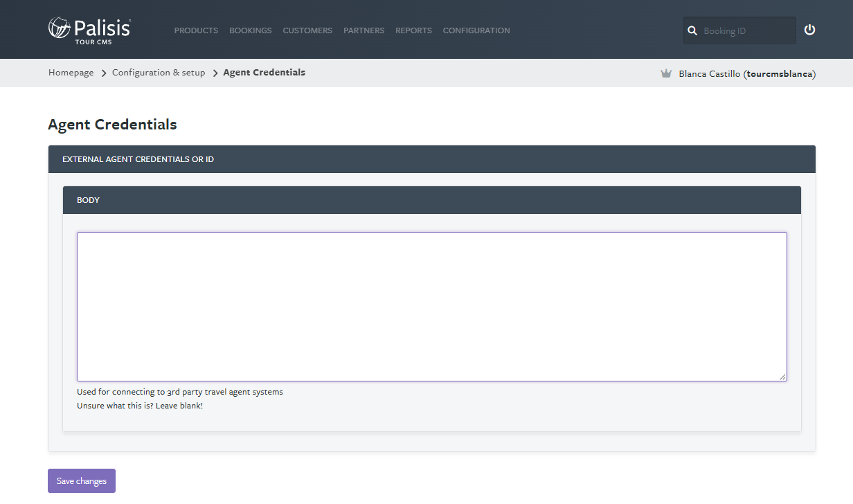Click the 'Agent Credentials' page heading

112,125
